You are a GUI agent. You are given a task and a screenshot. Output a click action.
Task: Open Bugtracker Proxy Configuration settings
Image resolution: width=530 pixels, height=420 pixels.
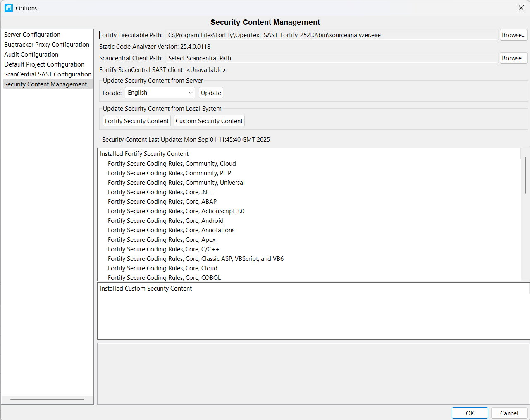(x=47, y=44)
